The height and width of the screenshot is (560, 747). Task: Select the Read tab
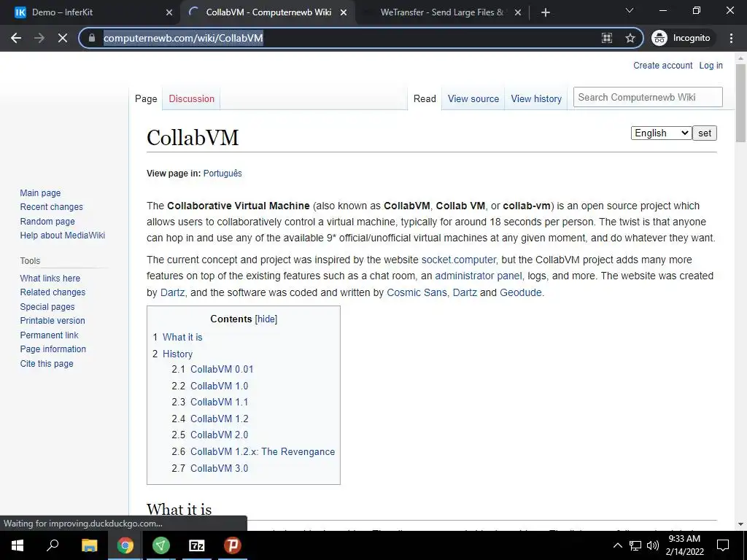click(x=425, y=99)
